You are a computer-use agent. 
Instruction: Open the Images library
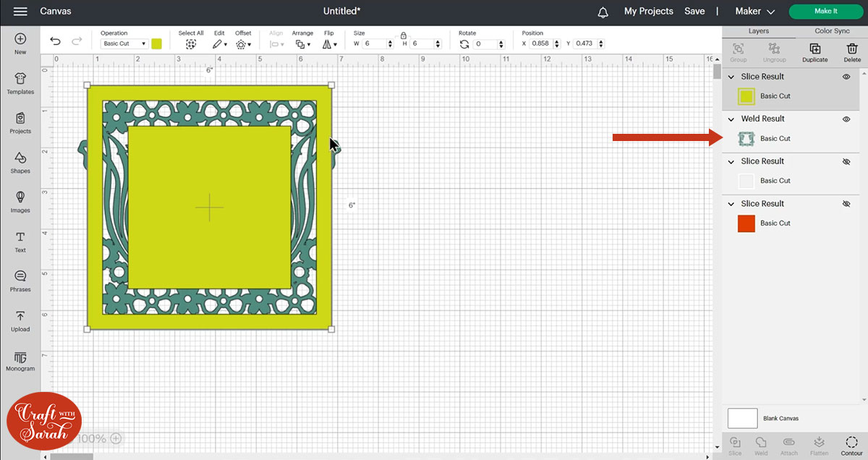coord(20,202)
